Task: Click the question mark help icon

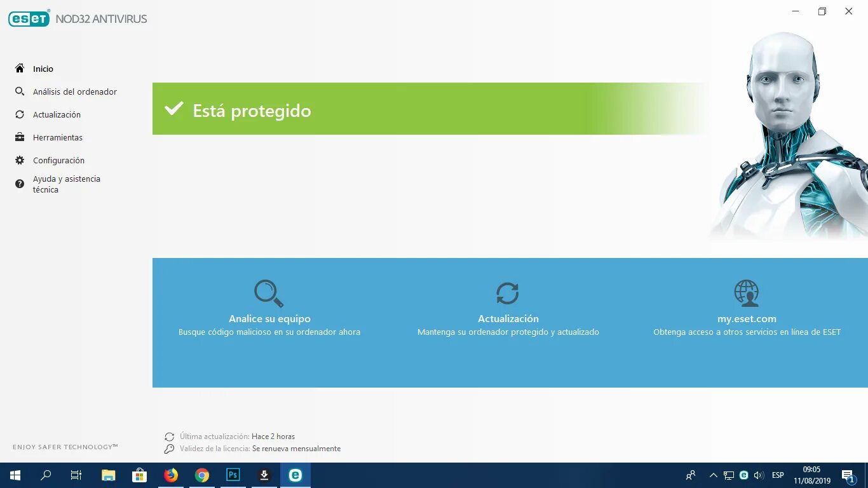Action: pos(20,184)
